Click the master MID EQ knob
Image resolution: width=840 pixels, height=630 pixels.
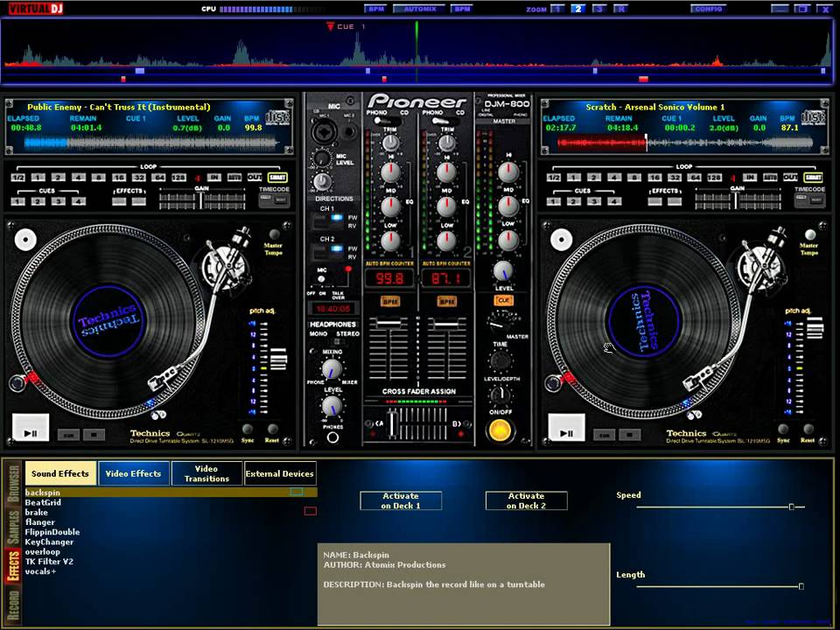click(507, 206)
